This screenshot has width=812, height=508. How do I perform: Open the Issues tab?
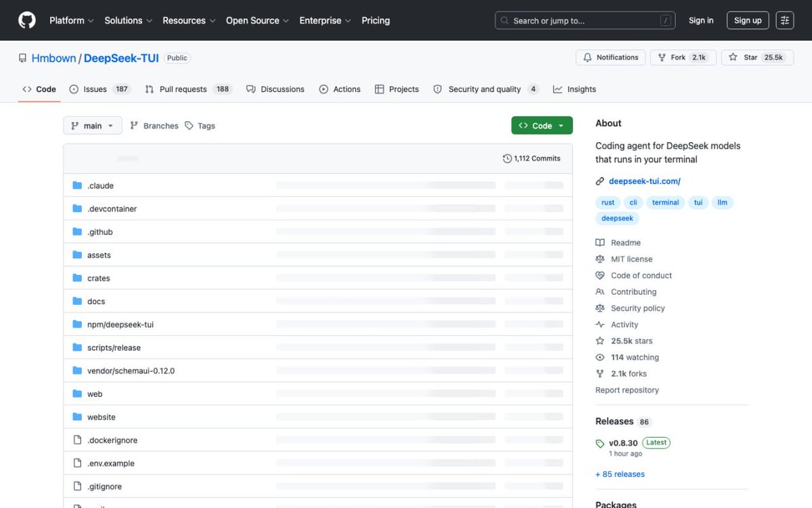click(x=99, y=89)
